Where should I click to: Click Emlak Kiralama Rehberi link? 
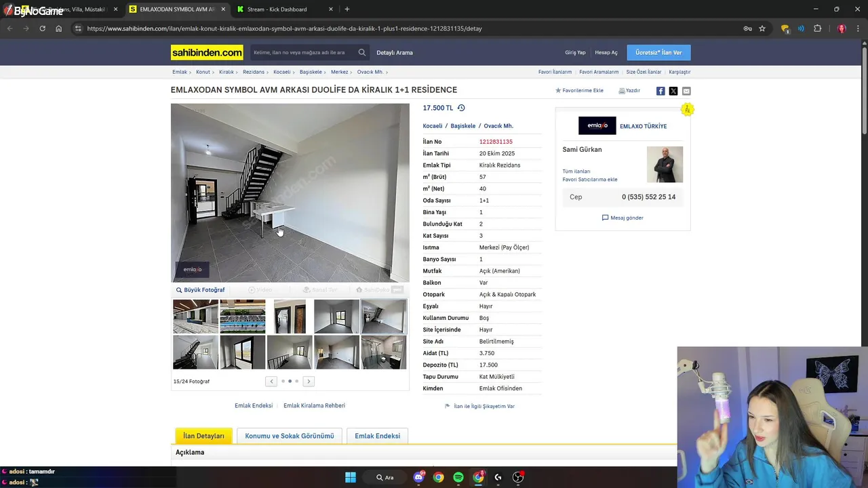click(314, 406)
